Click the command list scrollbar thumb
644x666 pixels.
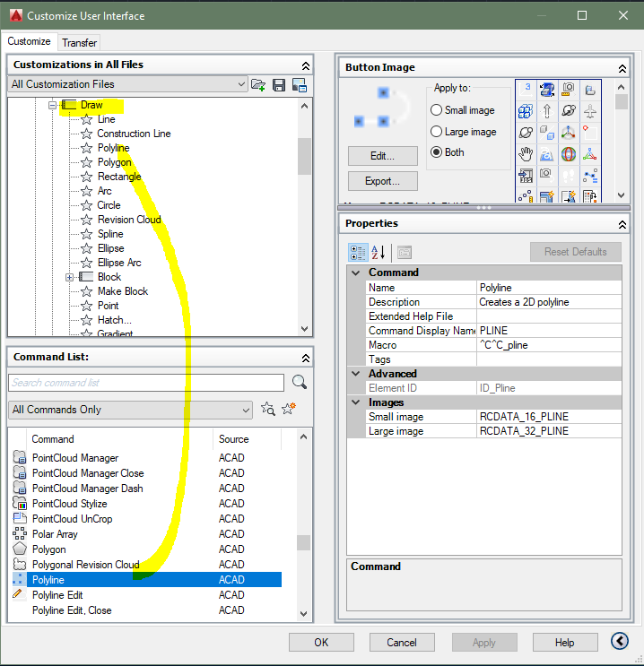(303, 542)
